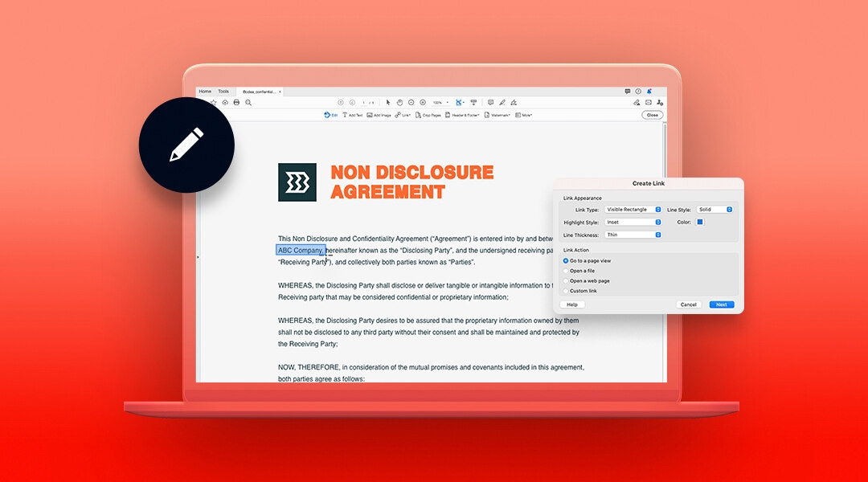Click the blue link Color swatch

click(x=700, y=222)
